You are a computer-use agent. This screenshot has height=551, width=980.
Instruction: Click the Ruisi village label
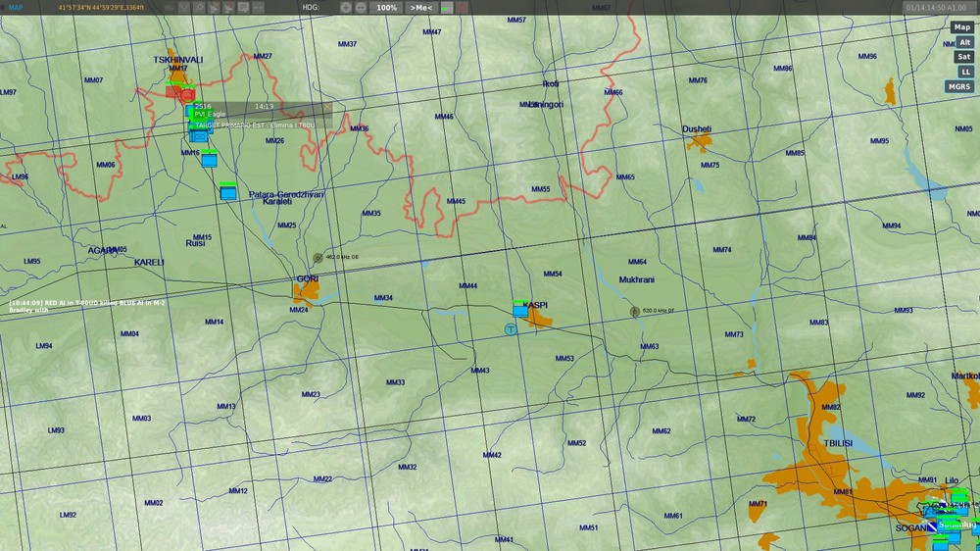[x=195, y=243]
